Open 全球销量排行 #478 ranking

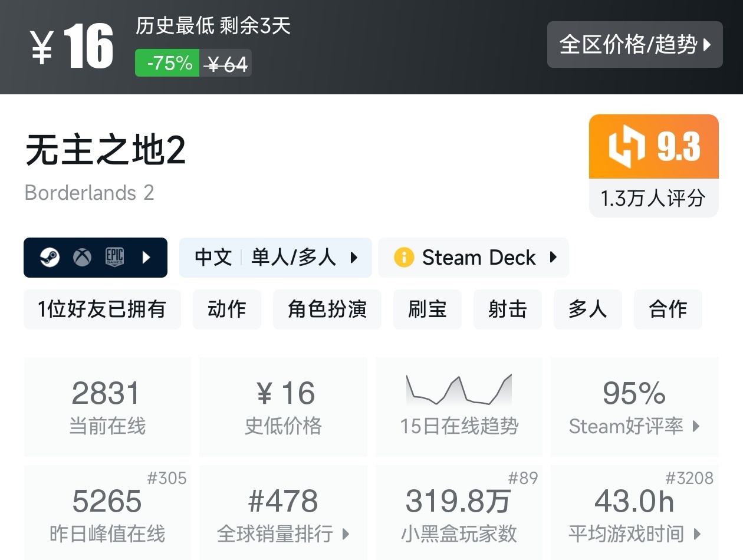click(283, 512)
